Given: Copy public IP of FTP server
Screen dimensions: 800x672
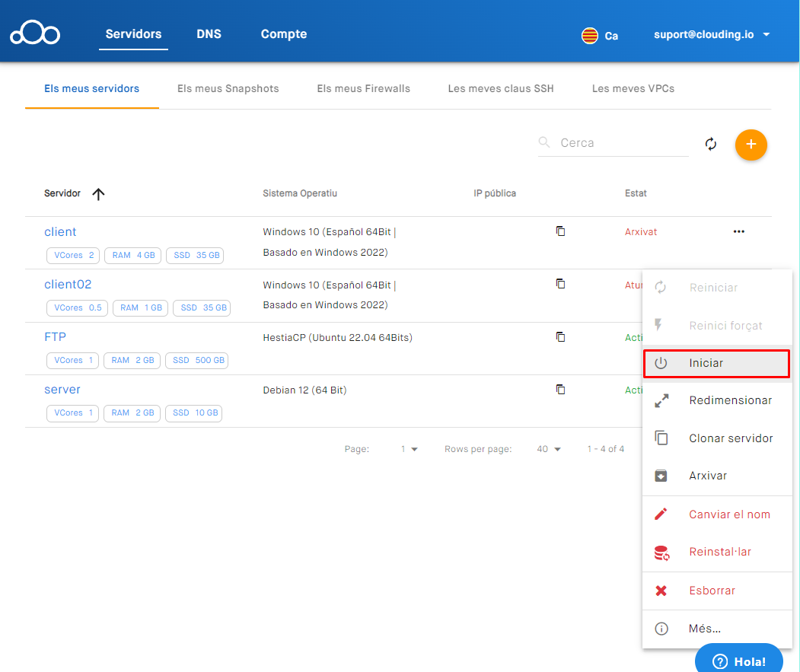Looking at the screenshot, I should 560,336.
